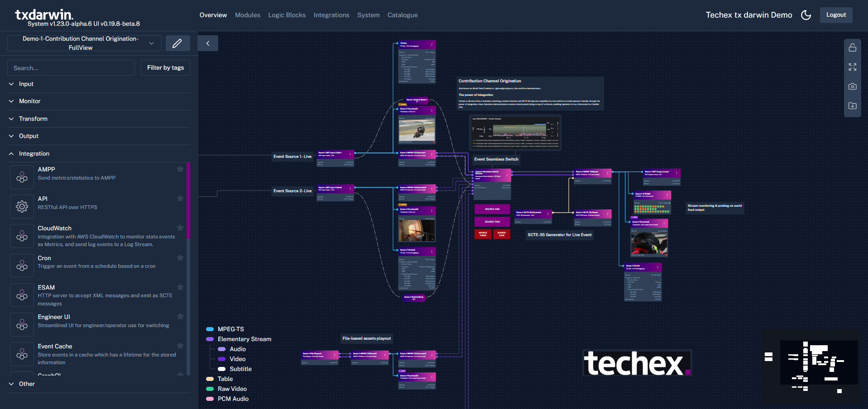
Task: Click the SOURCE THREE red button
Action: click(483, 234)
